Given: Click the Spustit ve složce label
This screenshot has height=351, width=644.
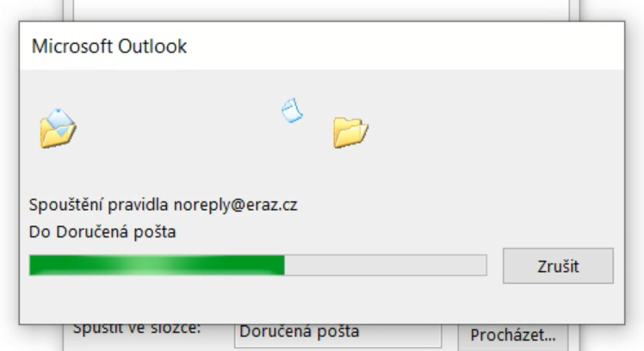Looking at the screenshot, I should (x=137, y=329).
